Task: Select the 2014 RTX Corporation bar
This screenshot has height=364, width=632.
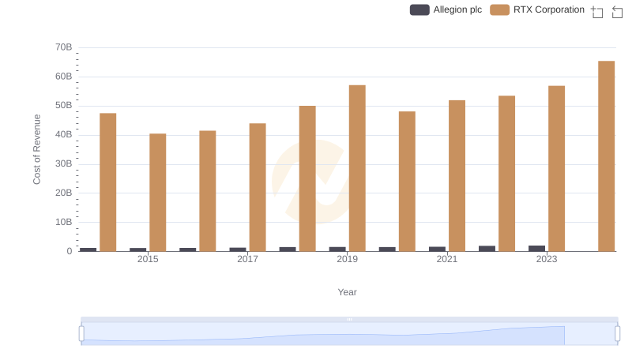Action: pyautogui.click(x=108, y=182)
